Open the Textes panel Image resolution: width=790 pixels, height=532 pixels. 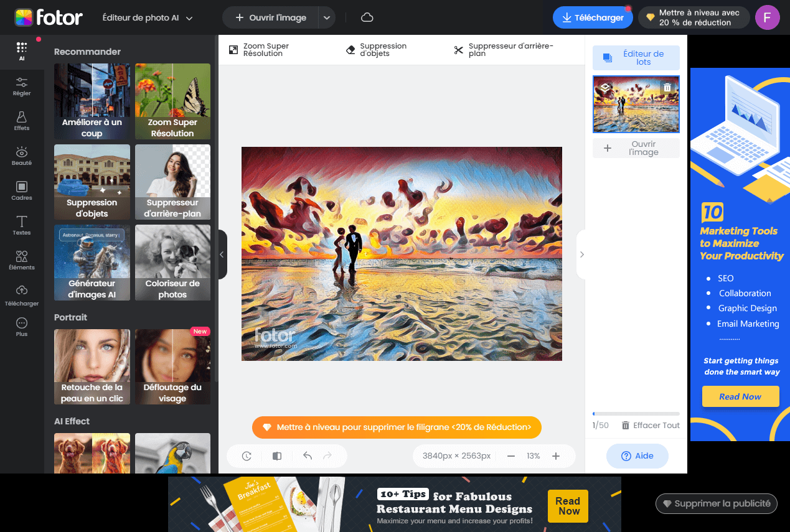[21, 225]
